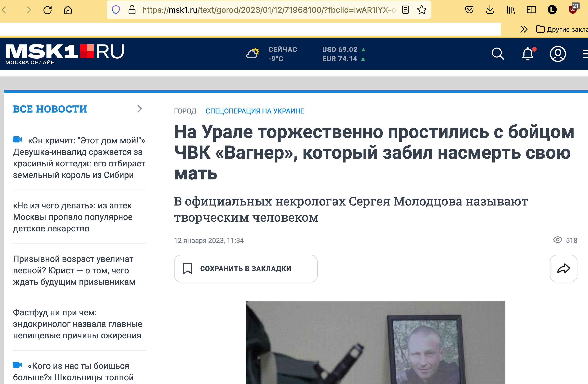The width and height of the screenshot is (588, 384).
Task: Show more bookmarks toolbar items chevron
Action: [524, 29]
